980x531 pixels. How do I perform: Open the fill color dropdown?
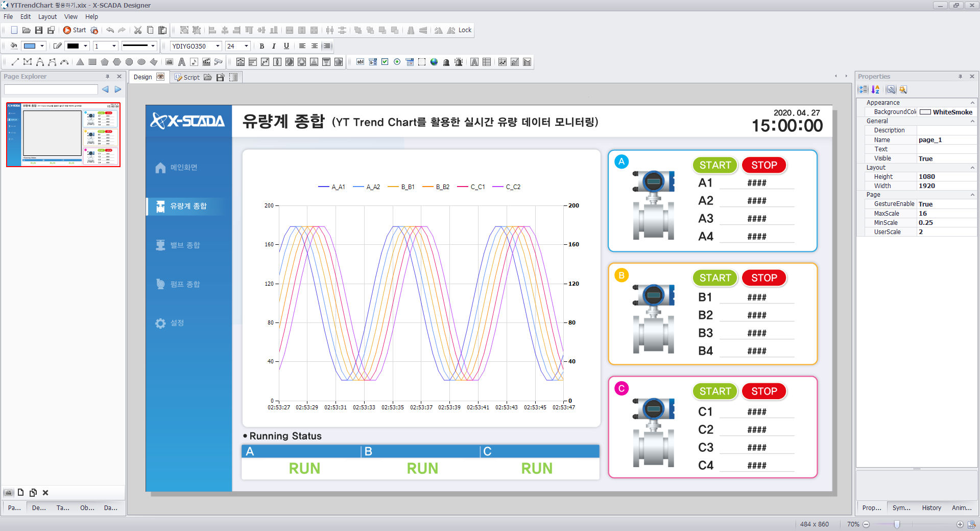click(x=42, y=46)
